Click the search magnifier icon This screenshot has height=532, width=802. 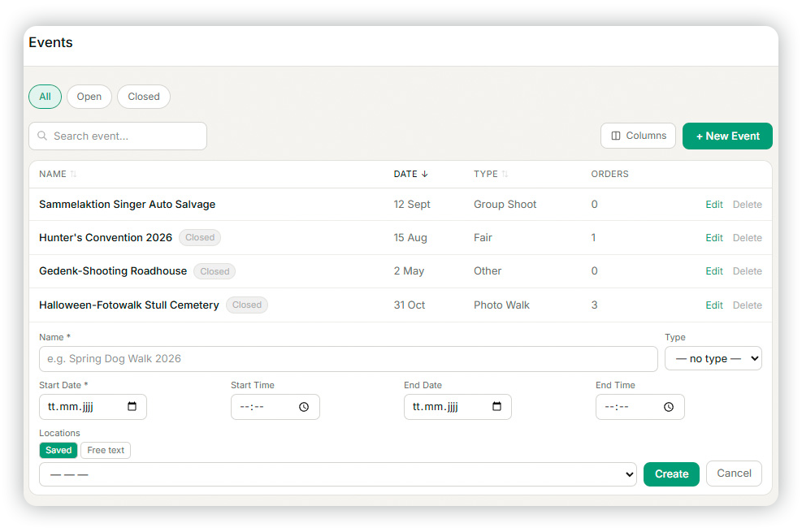pos(42,136)
